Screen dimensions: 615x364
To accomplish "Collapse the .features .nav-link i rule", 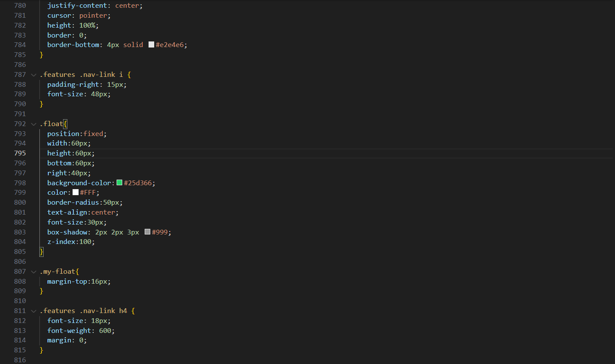I will (x=34, y=75).
